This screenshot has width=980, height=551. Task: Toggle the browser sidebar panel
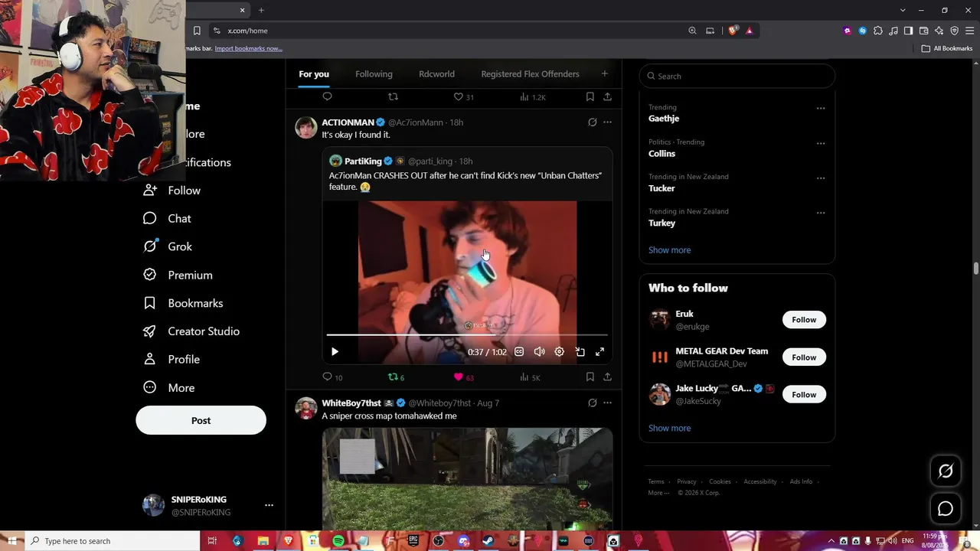908,31
